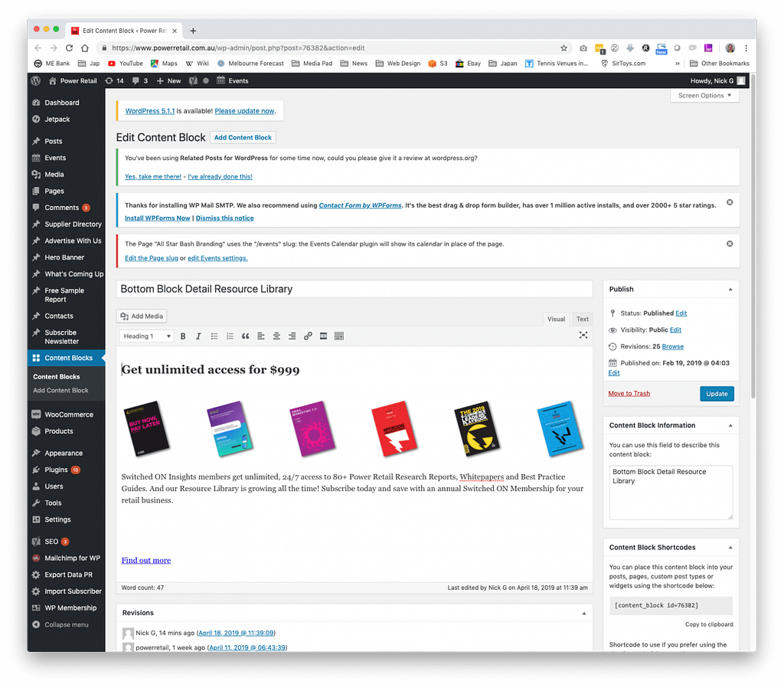The height and width of the screenshot is (688, 784).
Task: Open the WordPress logo menu
Action: 35,80
